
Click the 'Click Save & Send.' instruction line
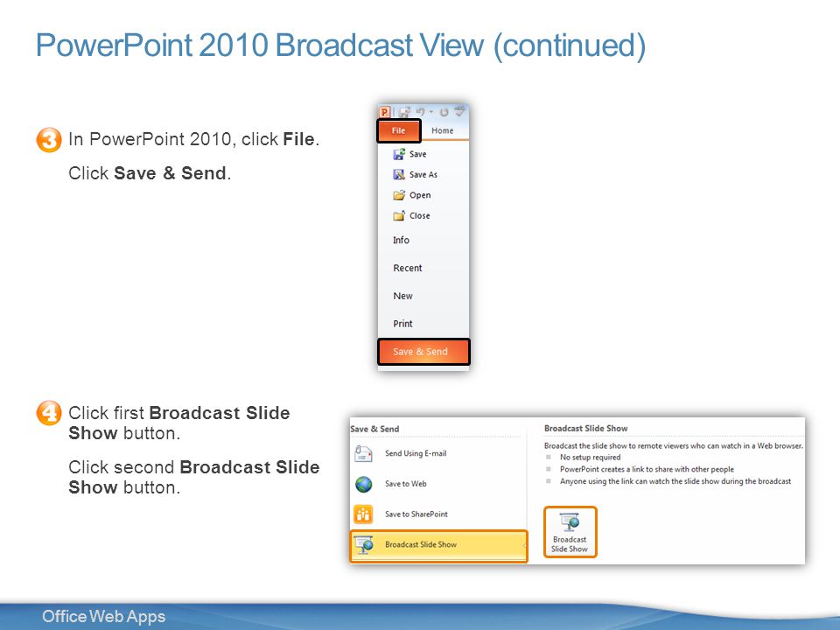[150, 173]
